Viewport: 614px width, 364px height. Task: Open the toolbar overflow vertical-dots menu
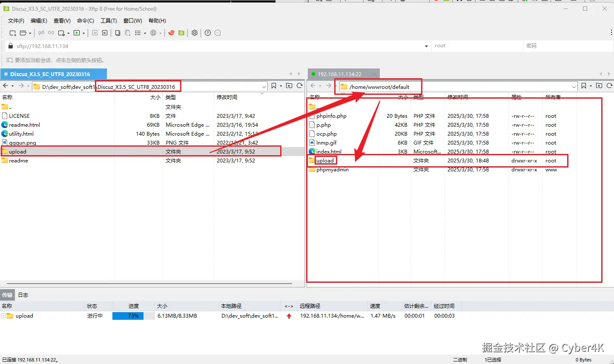(x=611, y=33)
